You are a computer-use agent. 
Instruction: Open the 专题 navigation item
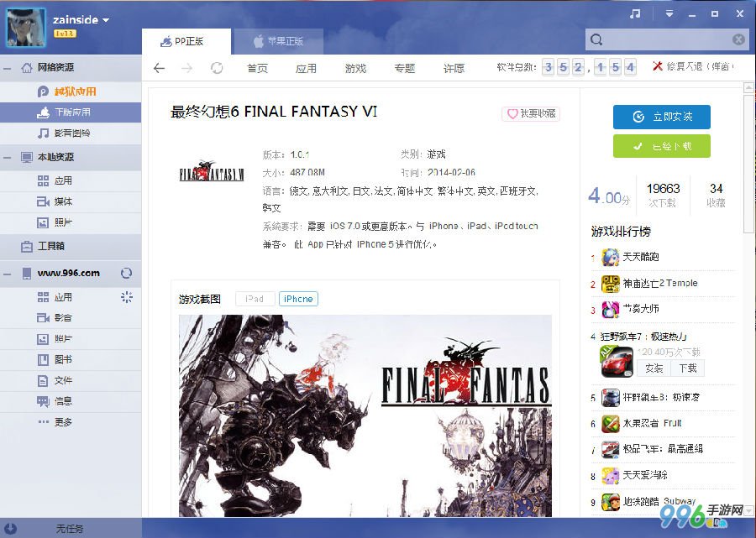[405, 68]
